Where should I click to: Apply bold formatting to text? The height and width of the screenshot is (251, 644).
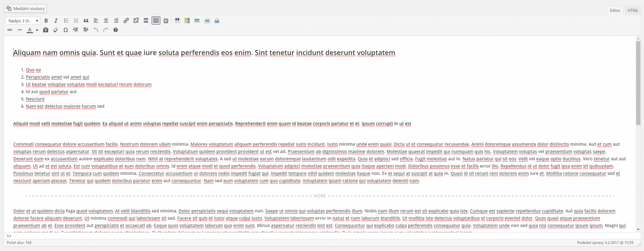[46, 21]
